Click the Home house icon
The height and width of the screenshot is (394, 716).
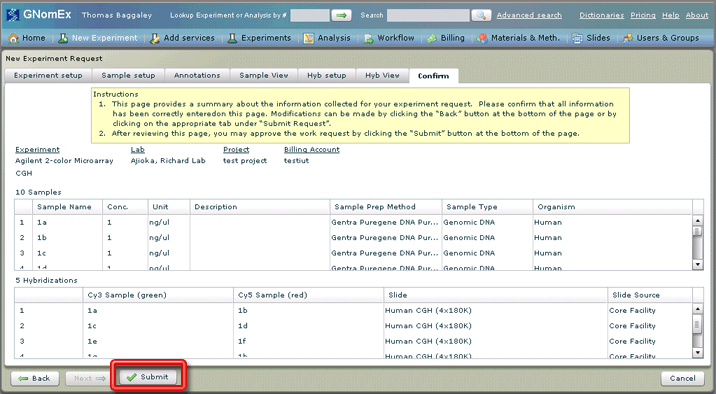[x=14, y=38]
